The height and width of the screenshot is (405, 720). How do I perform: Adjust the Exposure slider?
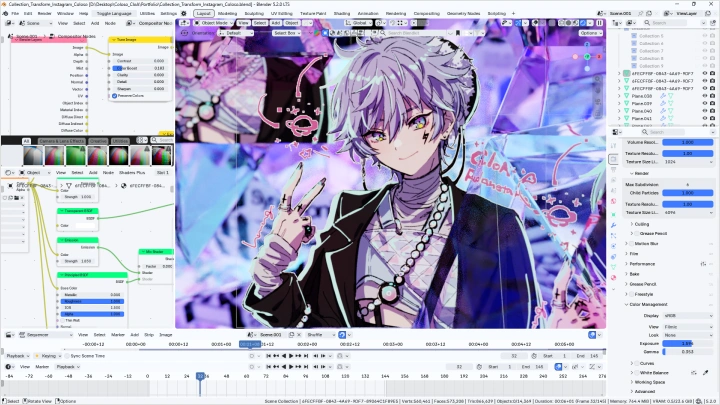[x=687, y=343]
